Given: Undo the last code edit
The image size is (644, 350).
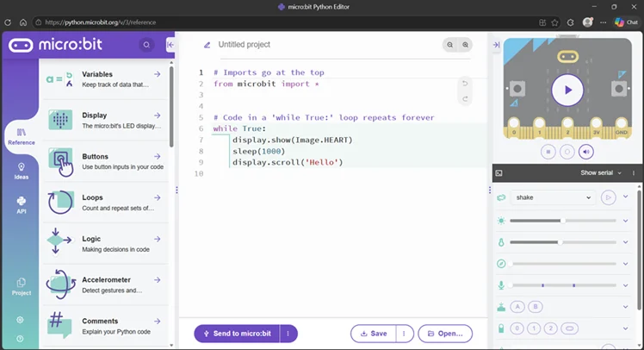Looking at the screenshot, I should (465, 84).
